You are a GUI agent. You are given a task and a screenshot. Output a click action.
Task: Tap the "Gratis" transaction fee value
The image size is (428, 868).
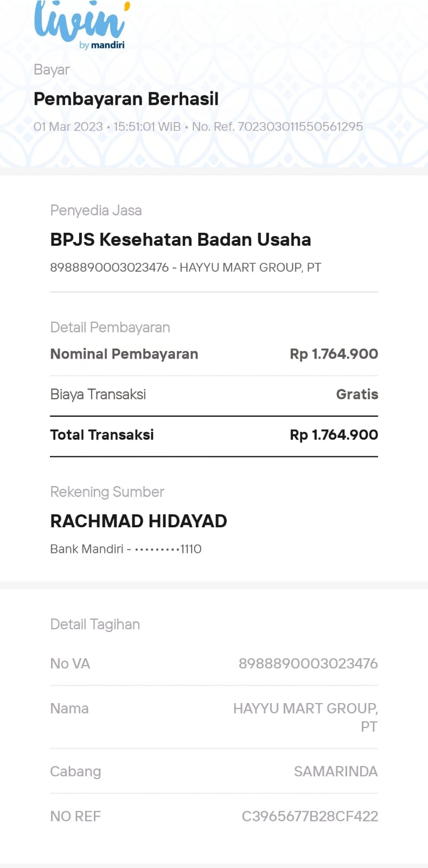tap(357, 394)
